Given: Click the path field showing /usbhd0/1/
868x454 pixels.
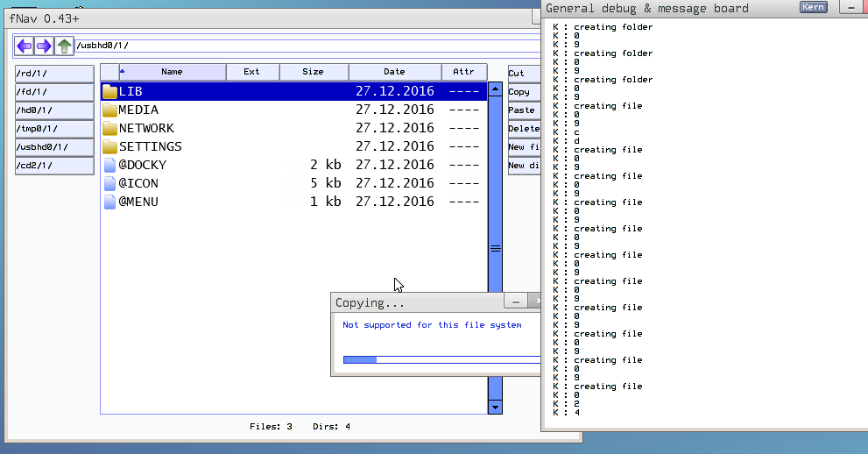Looking at the screenshot, I should [307, 46].
